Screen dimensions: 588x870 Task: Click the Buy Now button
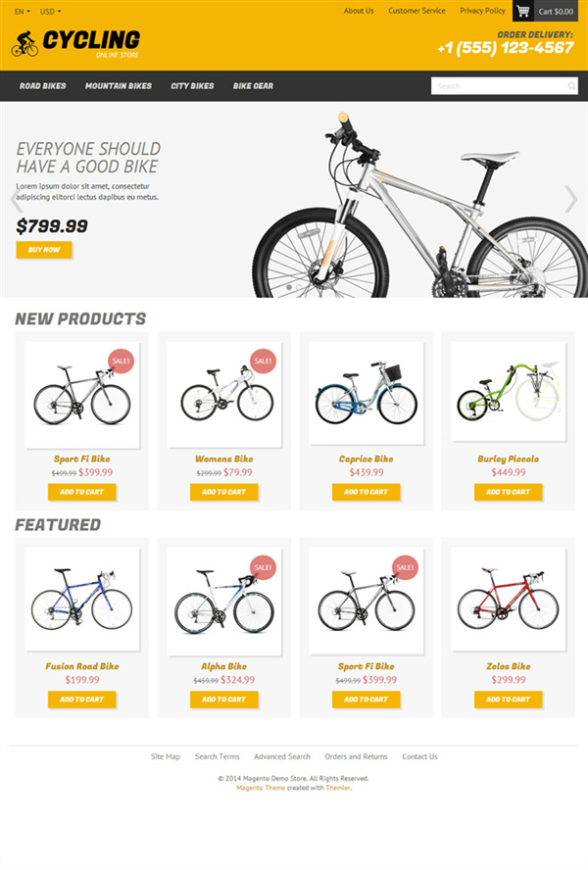44,250
